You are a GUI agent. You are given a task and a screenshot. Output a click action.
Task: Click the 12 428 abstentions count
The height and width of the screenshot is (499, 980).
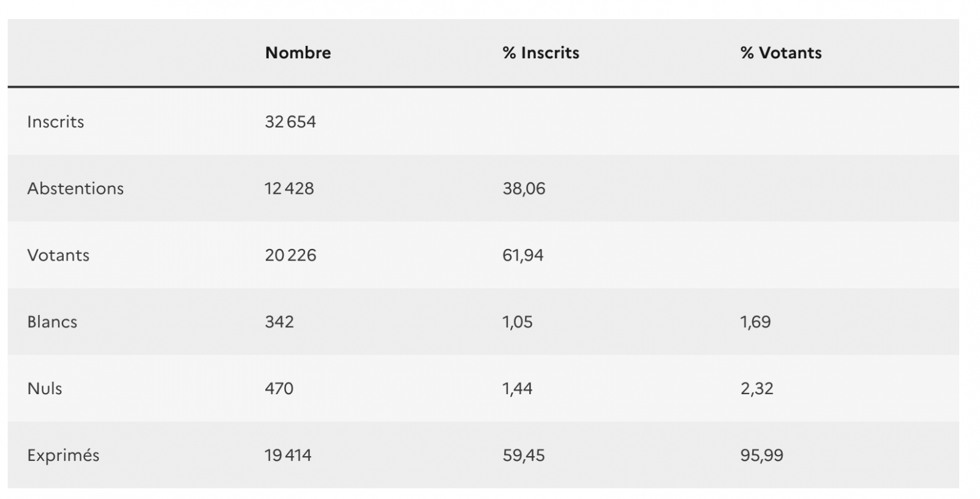tap(289, 188)
